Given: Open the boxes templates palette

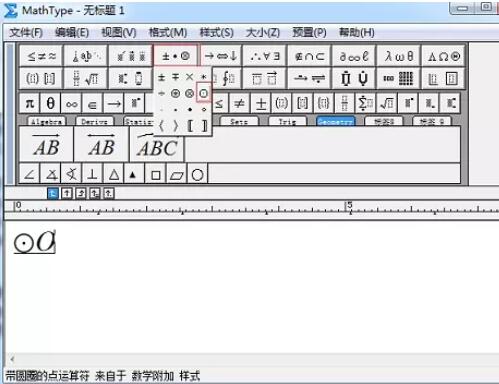Looking at the screenshot, I should (x=443, y=79).
